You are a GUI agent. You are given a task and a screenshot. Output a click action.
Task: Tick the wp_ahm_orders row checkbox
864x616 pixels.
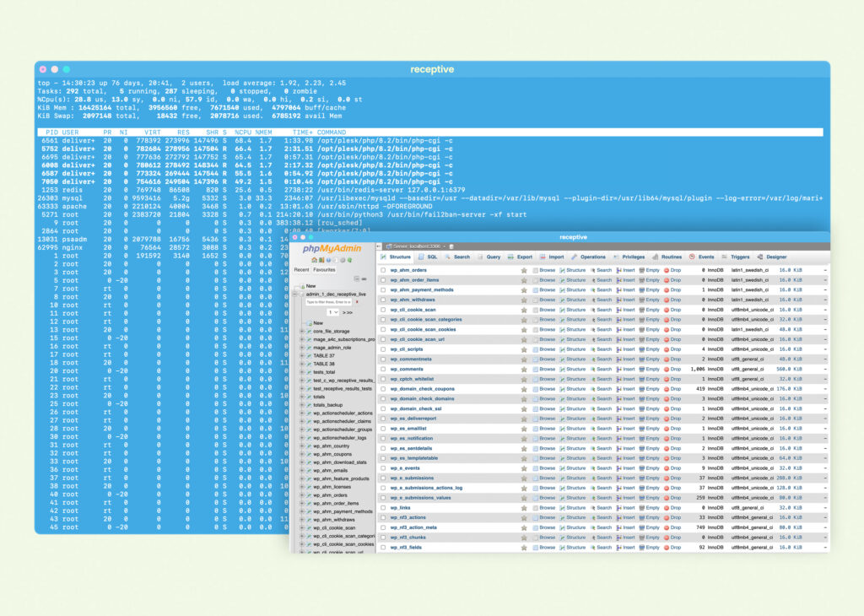[384, 271]
